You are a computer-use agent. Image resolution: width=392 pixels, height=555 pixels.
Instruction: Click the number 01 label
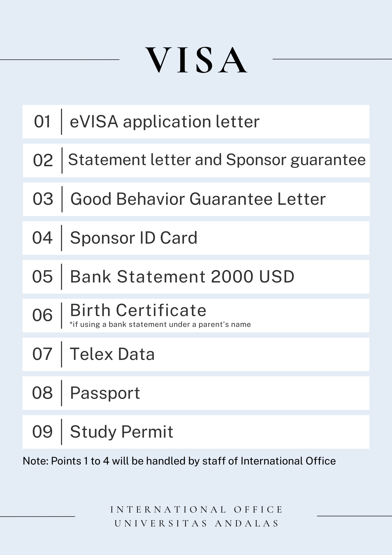(x=42, y=122)
